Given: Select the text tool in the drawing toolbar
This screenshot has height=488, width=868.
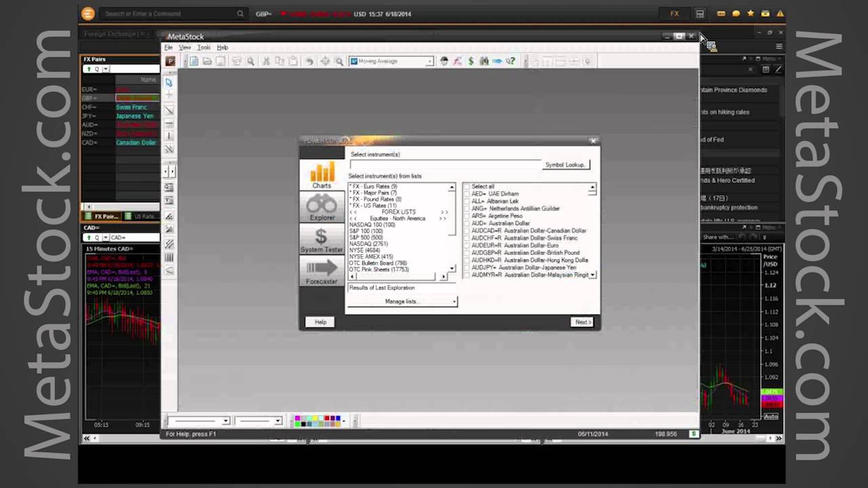Looking at the screenshot, I should click(x=169, y=201).
